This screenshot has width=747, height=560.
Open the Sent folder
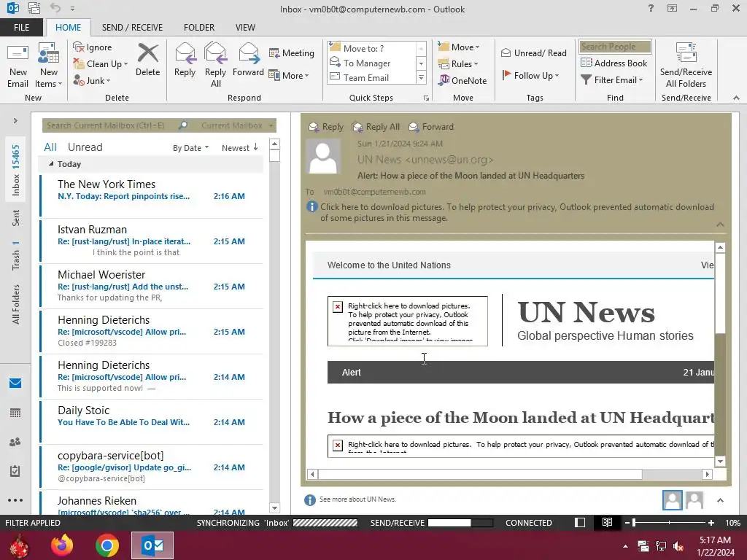tap(16, 217)
